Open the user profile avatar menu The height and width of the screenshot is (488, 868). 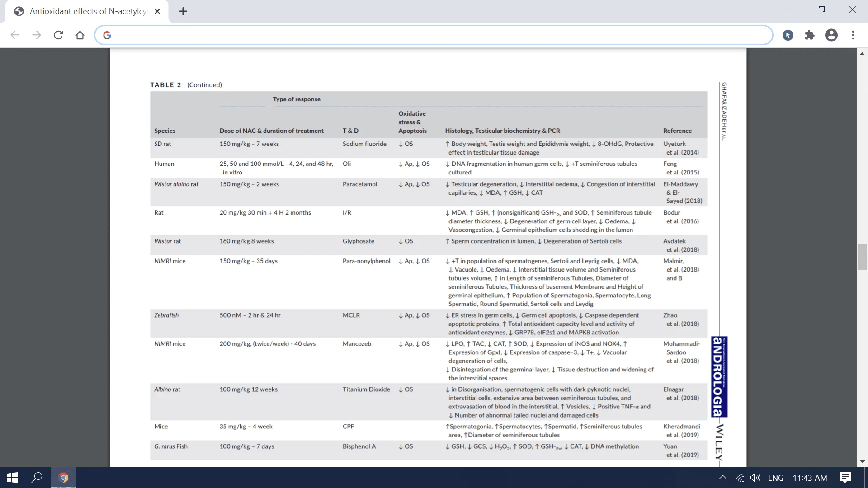tap(831, 35)
